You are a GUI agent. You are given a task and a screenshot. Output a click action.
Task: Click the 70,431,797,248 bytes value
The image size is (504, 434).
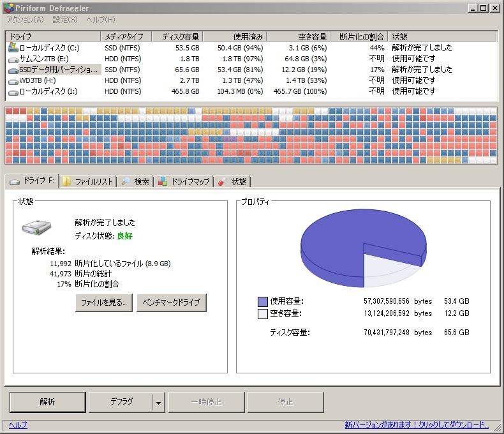(387, 333)
